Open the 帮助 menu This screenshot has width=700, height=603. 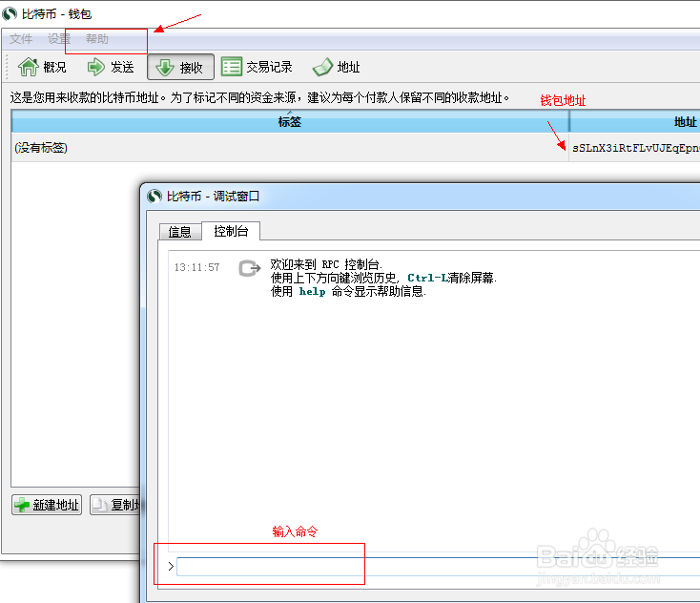[97, 39]
